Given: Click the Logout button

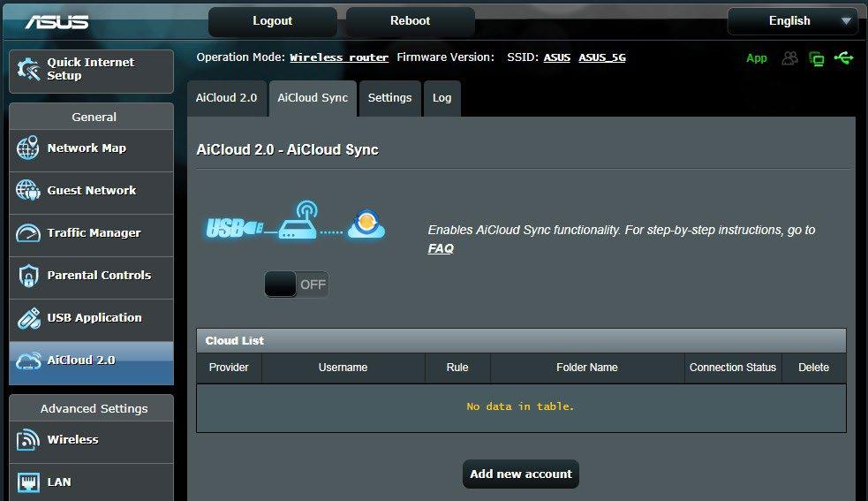Looking at the screenshot, I should point(272,21).
